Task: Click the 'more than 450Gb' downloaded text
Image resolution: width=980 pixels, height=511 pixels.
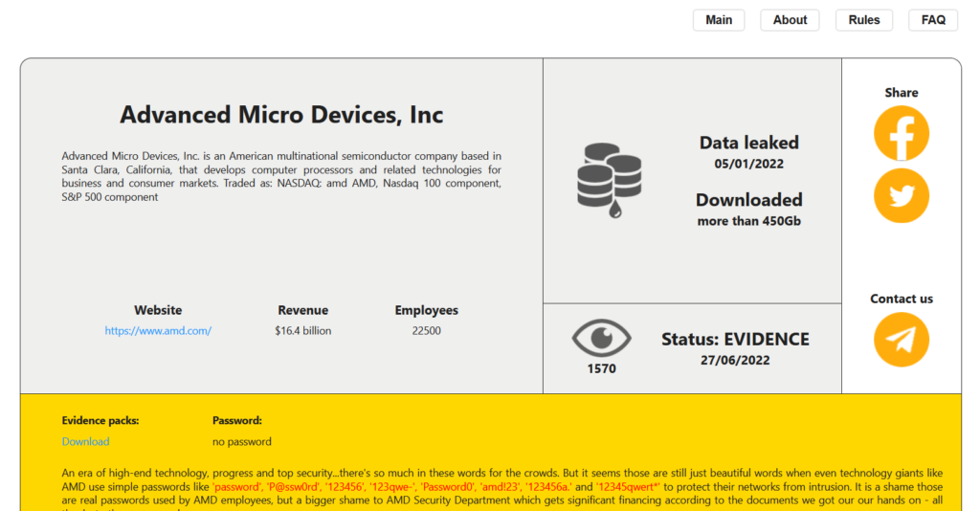Action: coord(748,221)
